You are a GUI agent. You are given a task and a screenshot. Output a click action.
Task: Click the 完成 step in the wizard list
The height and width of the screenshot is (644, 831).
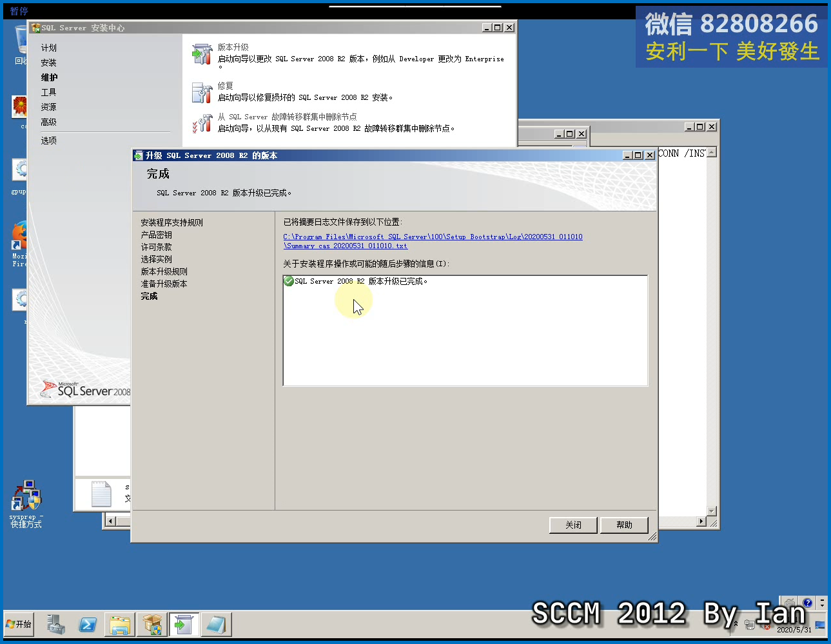149,296
